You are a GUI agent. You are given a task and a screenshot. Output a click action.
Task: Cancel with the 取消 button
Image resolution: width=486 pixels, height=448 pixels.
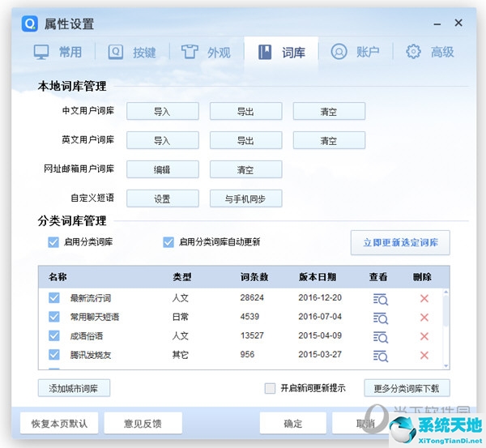[x=365, y=423]
